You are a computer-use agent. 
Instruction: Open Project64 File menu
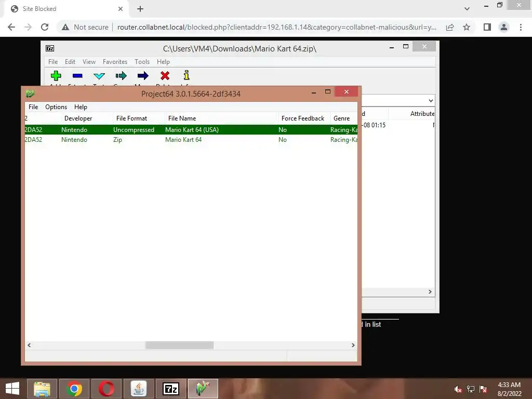(33, 107)
